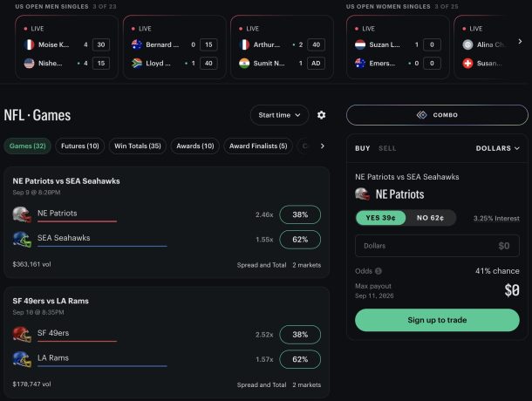
Task: Click the Australia flag next to Bernard
Action: pos(137,44)
